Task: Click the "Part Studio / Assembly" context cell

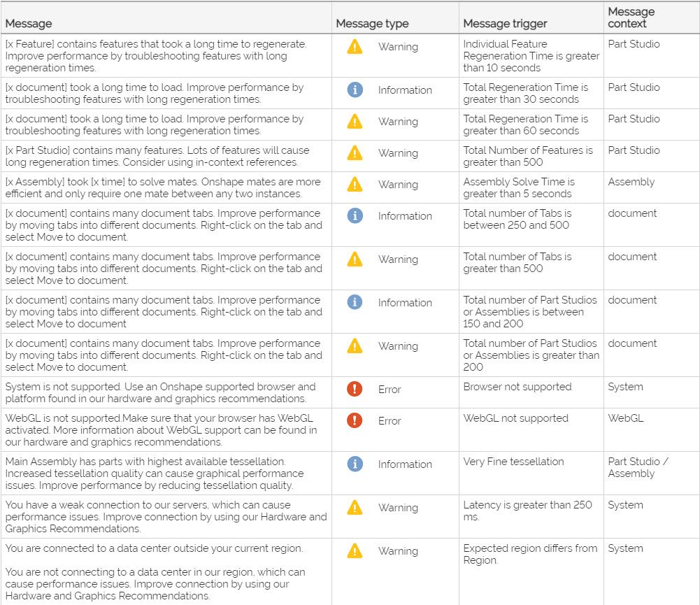Action: [x=638, y=467]
